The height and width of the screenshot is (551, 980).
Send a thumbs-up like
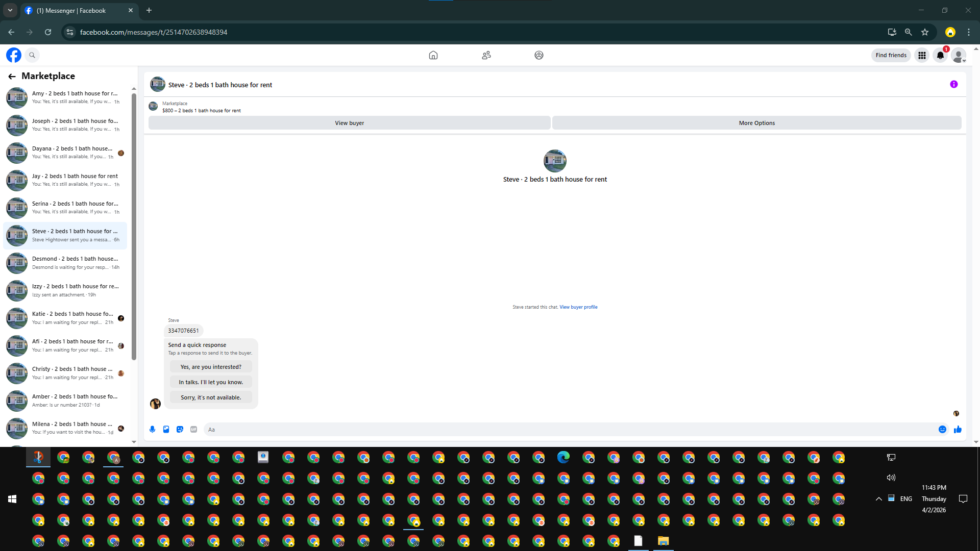click(x=958, y=430)
